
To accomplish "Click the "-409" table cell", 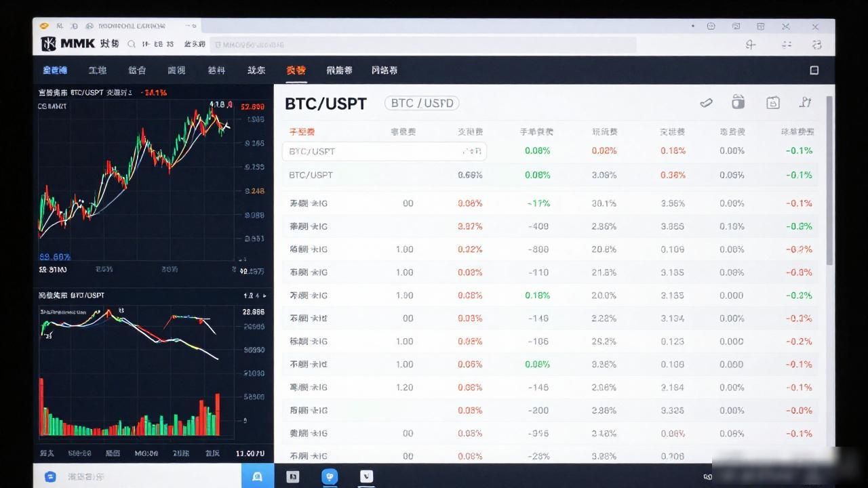I will click(537, 226).
